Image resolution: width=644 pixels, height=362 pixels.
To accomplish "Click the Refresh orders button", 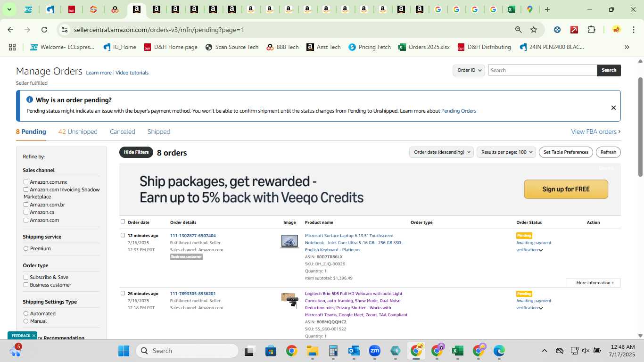I will click(x=608, y=152).
